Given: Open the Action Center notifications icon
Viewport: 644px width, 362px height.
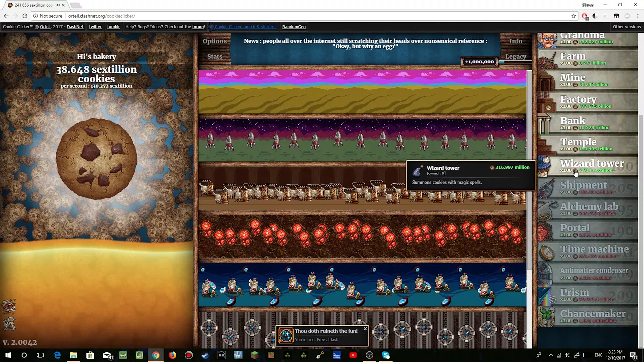Looking at the screenshot, I should click(633, 355).
